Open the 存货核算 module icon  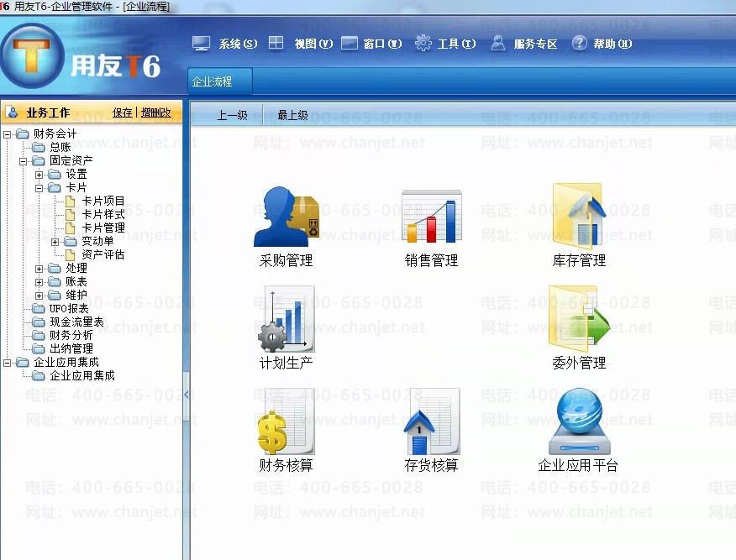[x=431, y=421]
